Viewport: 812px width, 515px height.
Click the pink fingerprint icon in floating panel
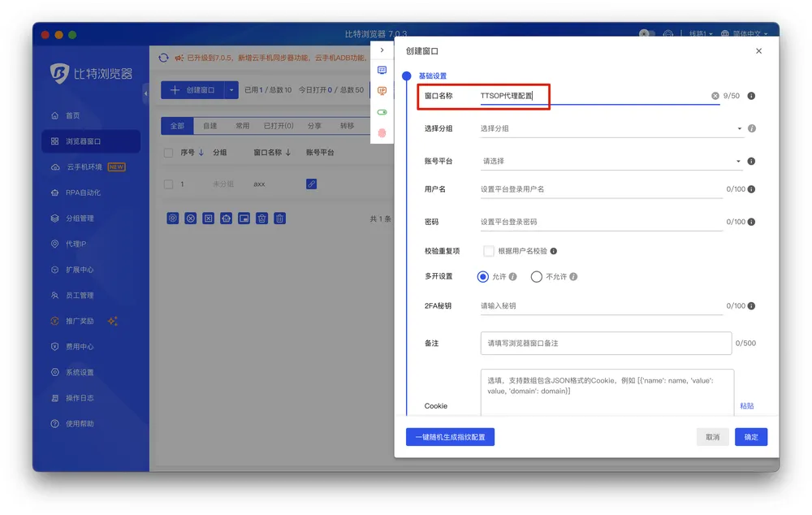[382, 132]
